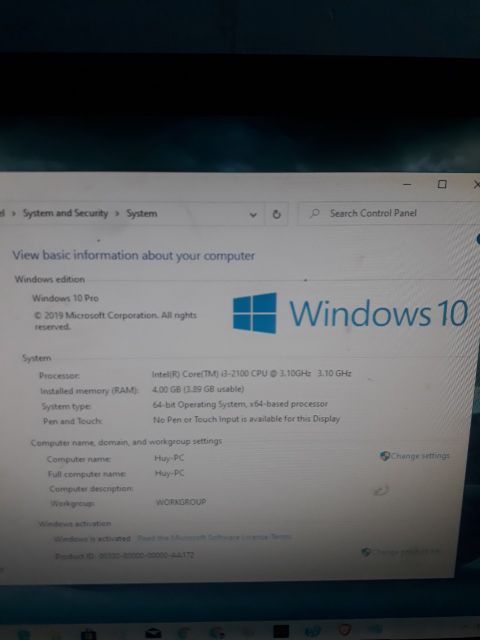Select the System breadcrumb item
The image size is (480, 640).
click(x=142, y=213)
